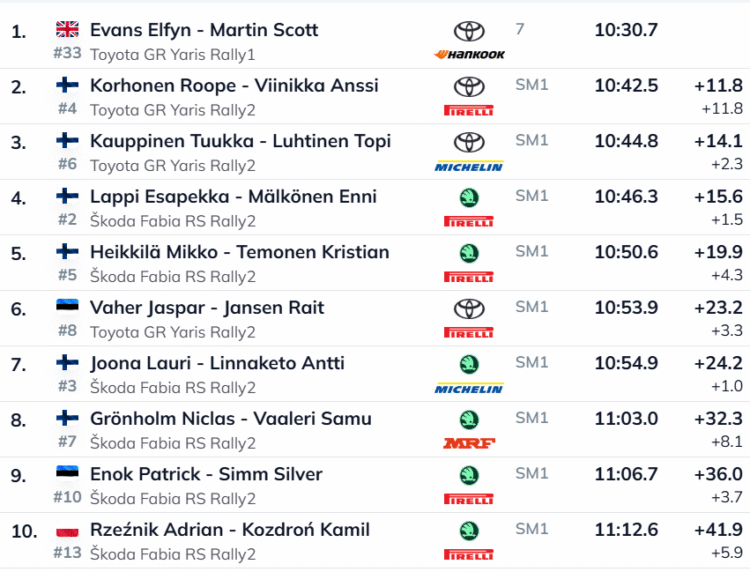Click the Hankook tyre logo
This screenshot has height=572, width=750.
pos(468,55)
